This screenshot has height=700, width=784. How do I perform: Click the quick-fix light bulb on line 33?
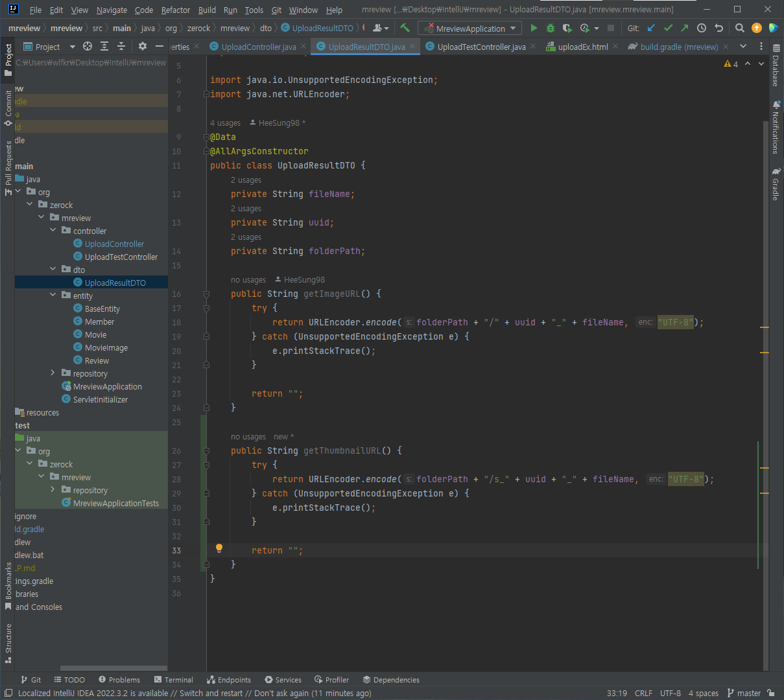[x=219, y=548]
